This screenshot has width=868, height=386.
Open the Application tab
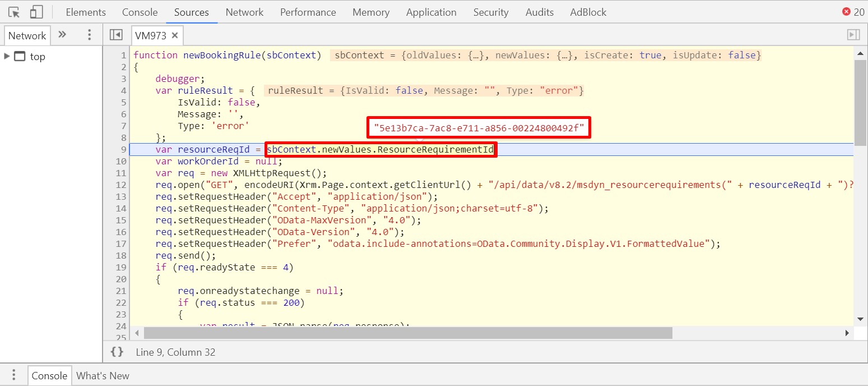[431, 12]
